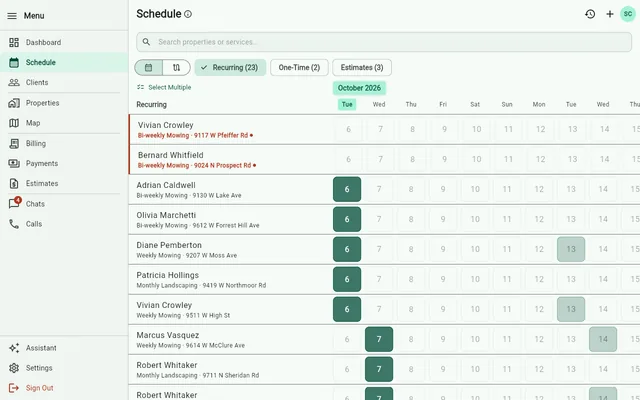Viewport: 640px width, 400px height.
Task: Open Settings gear icon
Action: [14, 368]
